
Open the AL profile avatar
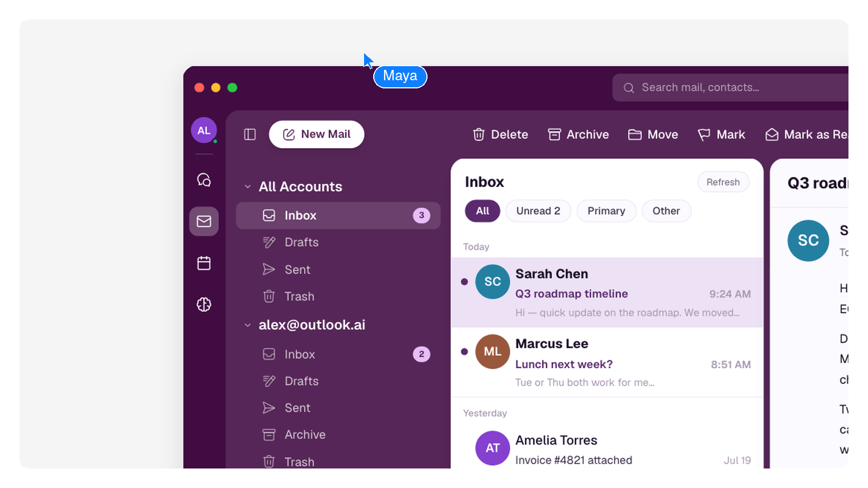[204, 130]
